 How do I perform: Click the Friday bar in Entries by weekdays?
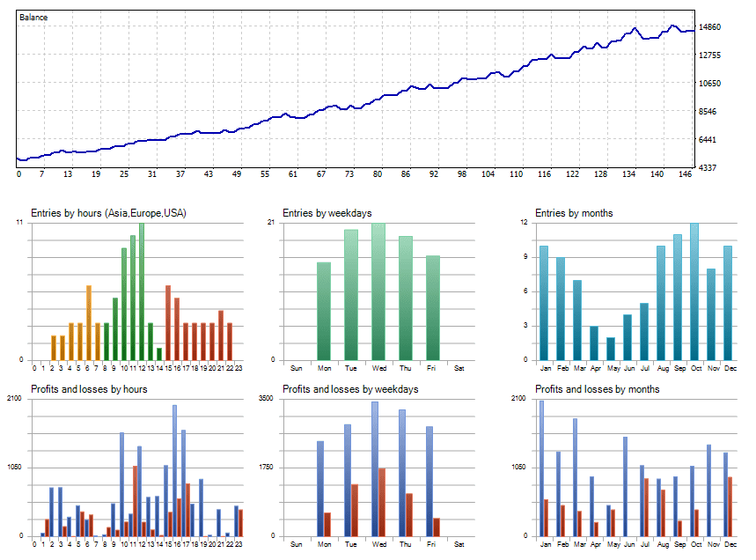(x=432, y=308)
